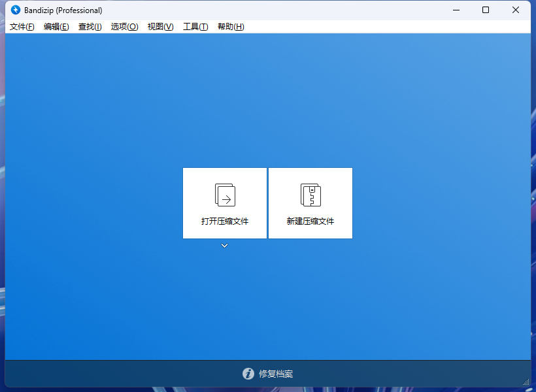Click the 修复档案 link in bottom bar

tap(276, 374)
